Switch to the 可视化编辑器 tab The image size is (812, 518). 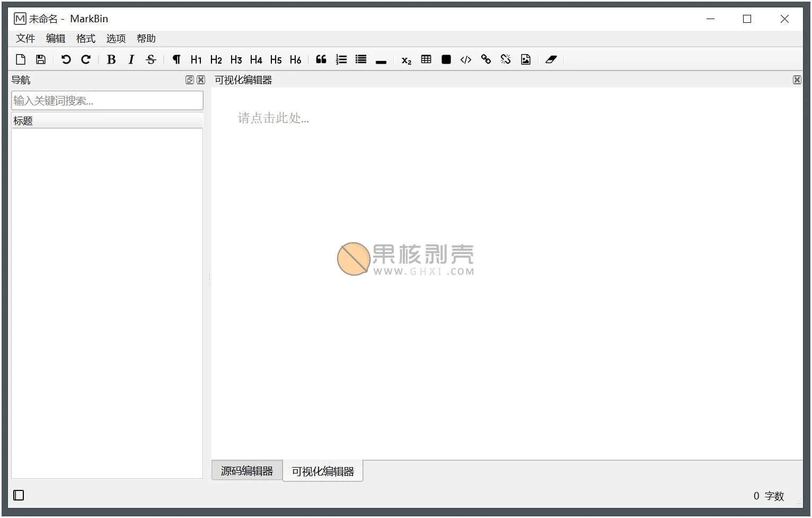(x=323, y=471)
